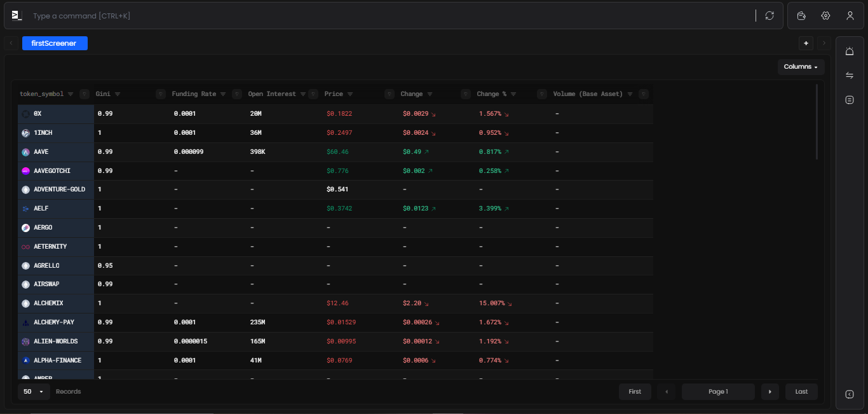Click the ALPHA-FINANCE token logo icon
The image size is (868, 414).
click(26, 361)
